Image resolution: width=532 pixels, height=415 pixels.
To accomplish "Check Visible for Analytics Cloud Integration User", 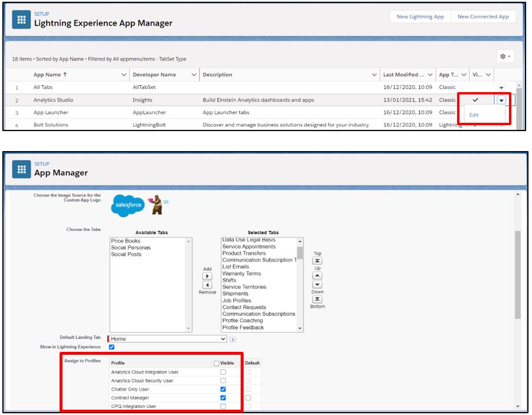I will [223, 372].
